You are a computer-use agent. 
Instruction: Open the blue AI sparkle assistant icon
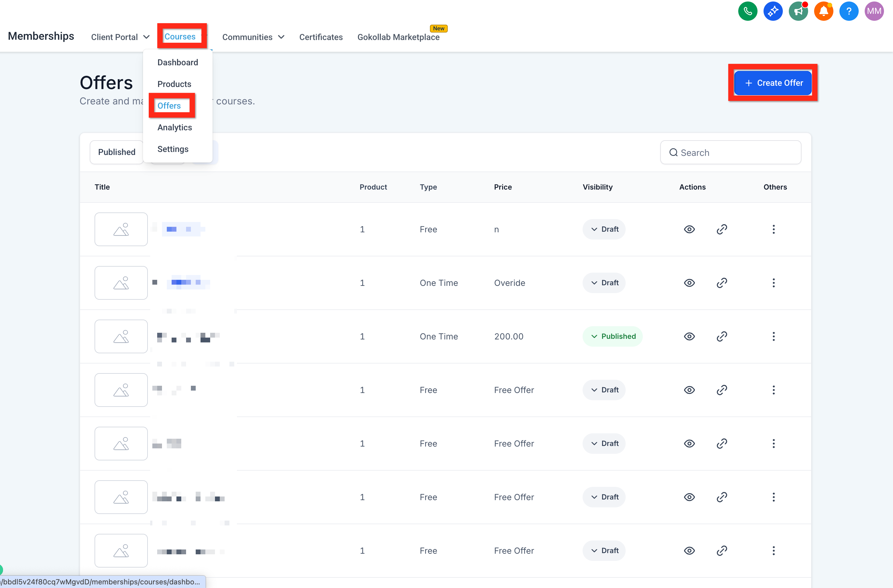pos(773,11)
